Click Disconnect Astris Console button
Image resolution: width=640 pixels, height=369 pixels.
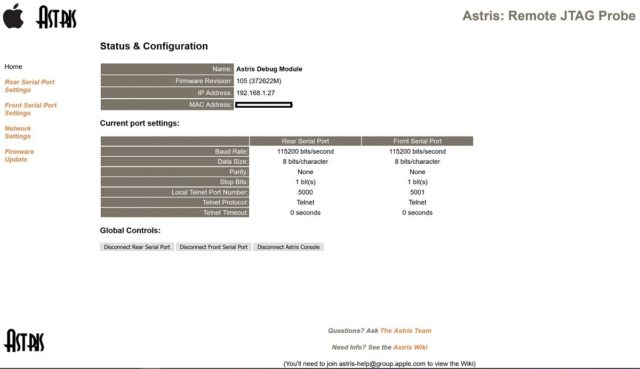pos(288,247)
